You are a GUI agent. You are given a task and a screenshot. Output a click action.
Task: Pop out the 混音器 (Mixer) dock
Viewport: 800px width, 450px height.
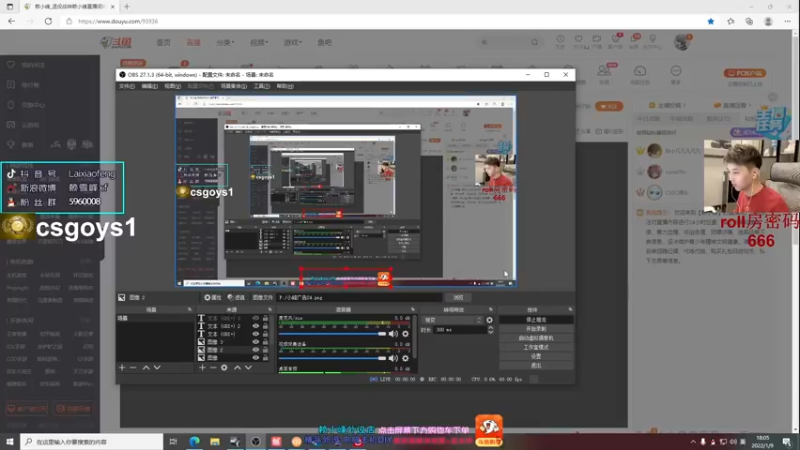point(413,310)
